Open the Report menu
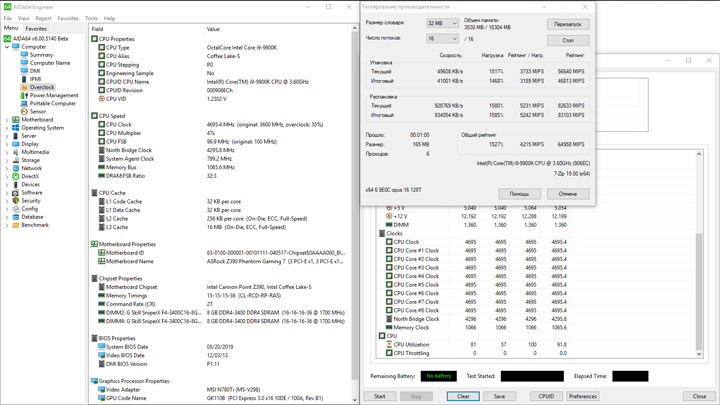This screenshot has height=405, width=720. click(x=43, y=18)
